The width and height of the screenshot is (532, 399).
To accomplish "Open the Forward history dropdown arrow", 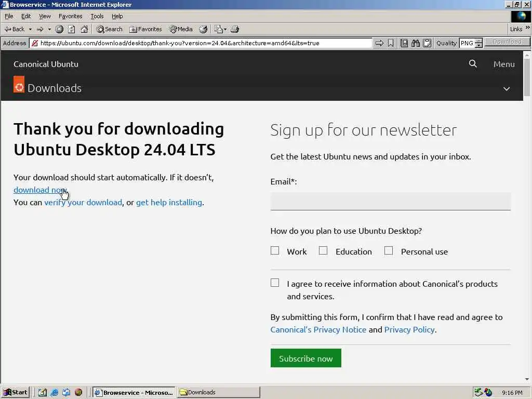I will [x=49, y=29].
